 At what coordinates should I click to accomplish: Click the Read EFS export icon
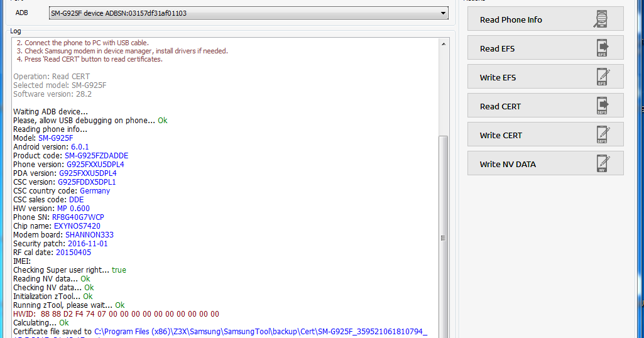[x=602, y=48]
